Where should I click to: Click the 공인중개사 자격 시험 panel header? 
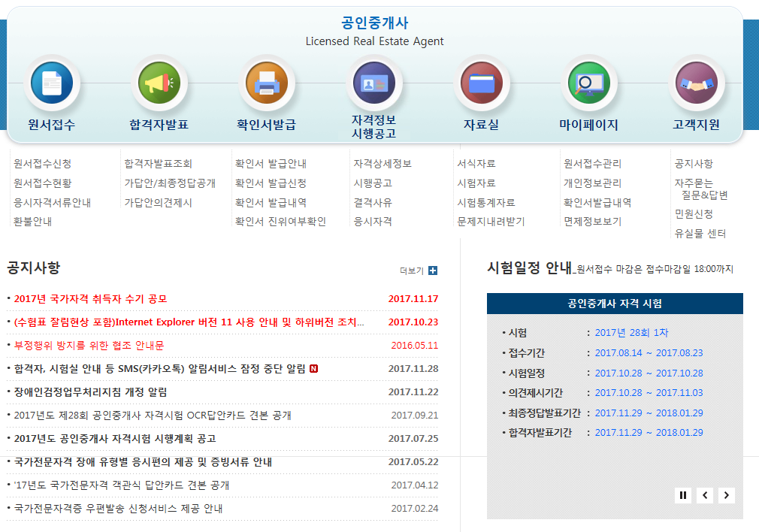pos(615,304)
